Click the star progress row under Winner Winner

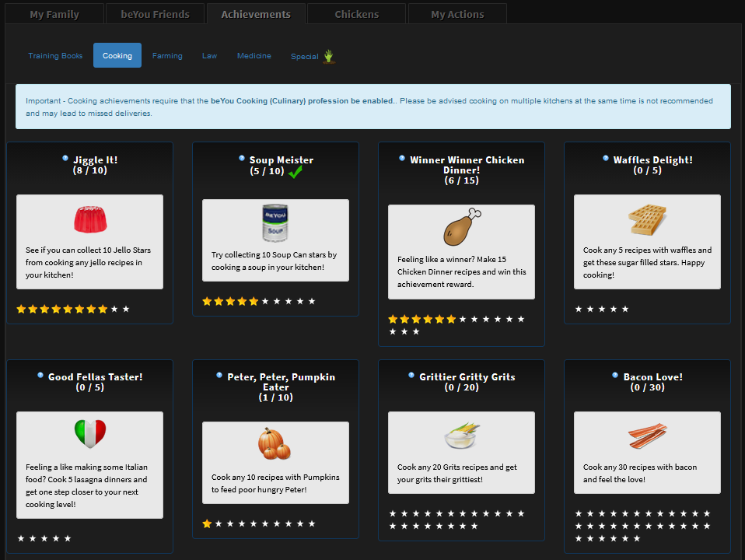460,319
